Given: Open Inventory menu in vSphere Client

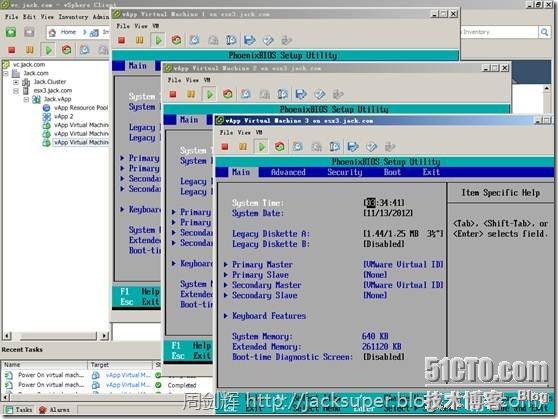Looking at the screenshot, I should tap(73, 17).
